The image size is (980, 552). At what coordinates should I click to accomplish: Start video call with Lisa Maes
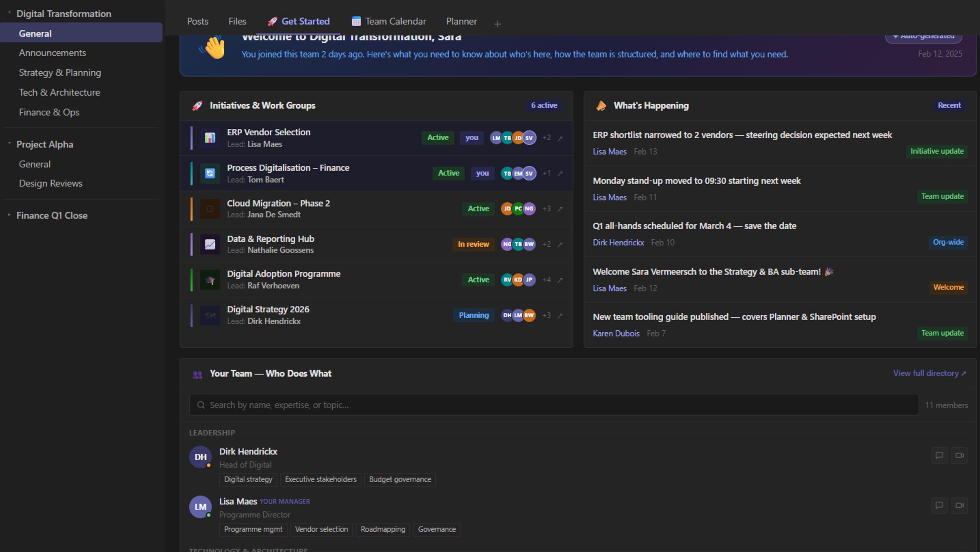click(x=959, y=505)
